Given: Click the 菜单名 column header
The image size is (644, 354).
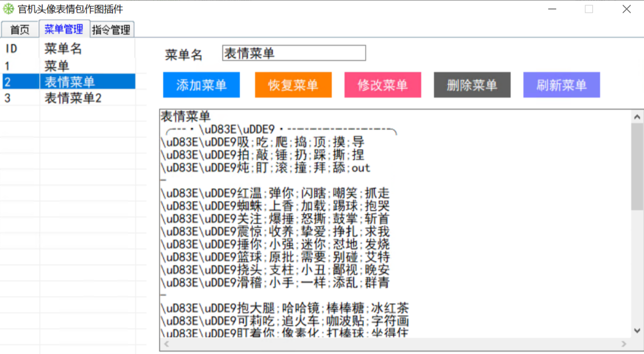Looking at the screenshot, I should coord(63,49).
